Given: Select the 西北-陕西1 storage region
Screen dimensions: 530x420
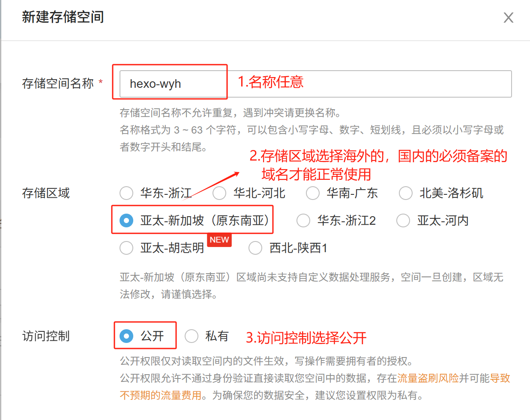Looking at the screenshot, I should (255, 248).
